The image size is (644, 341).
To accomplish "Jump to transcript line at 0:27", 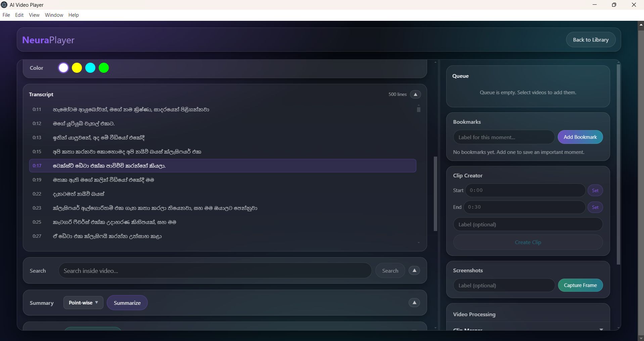I will [223, 236].
